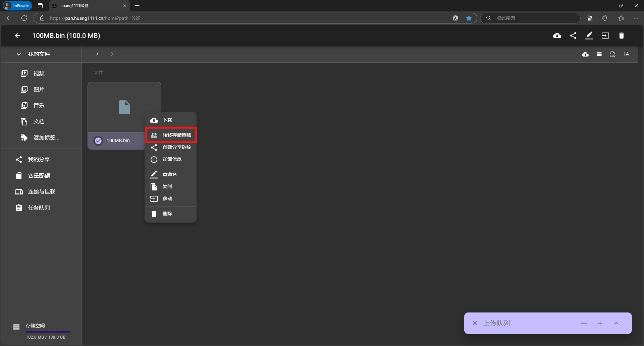644x346 pixels.
Task: Click the back arrow beside 100MB.bin title
Action: [17, 36]
